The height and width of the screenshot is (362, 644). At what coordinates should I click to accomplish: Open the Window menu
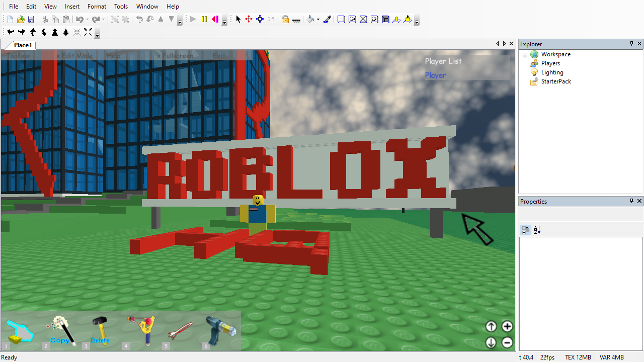pos(147,7)
